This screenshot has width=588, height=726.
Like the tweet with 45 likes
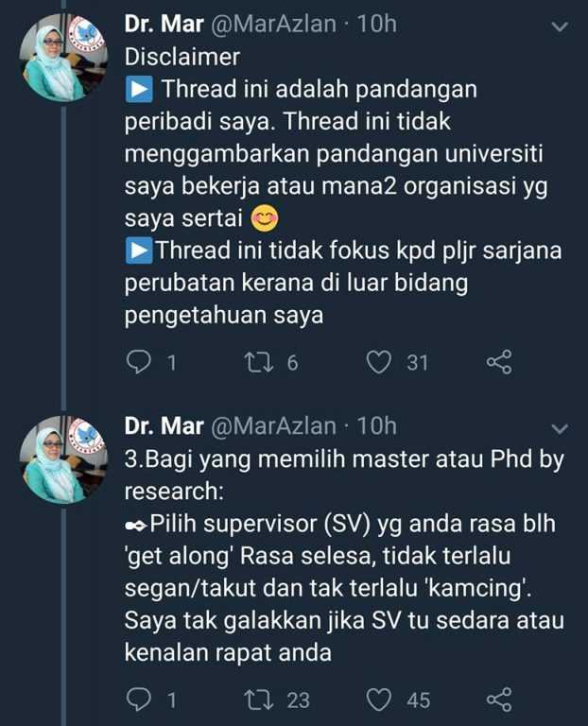coord(379,700)
